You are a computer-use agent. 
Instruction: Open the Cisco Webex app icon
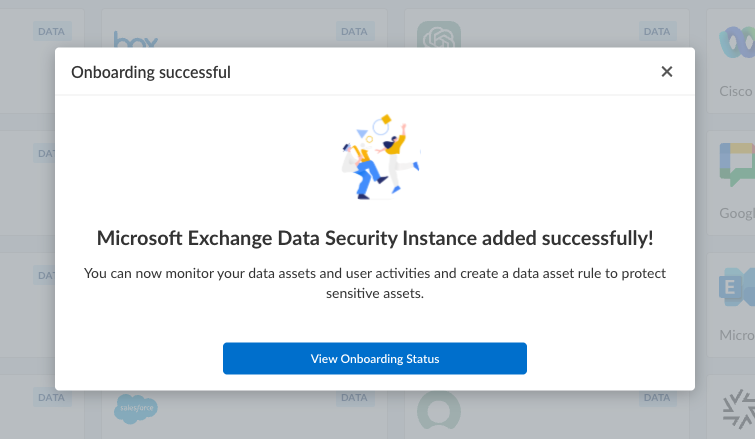pos(736,44)
